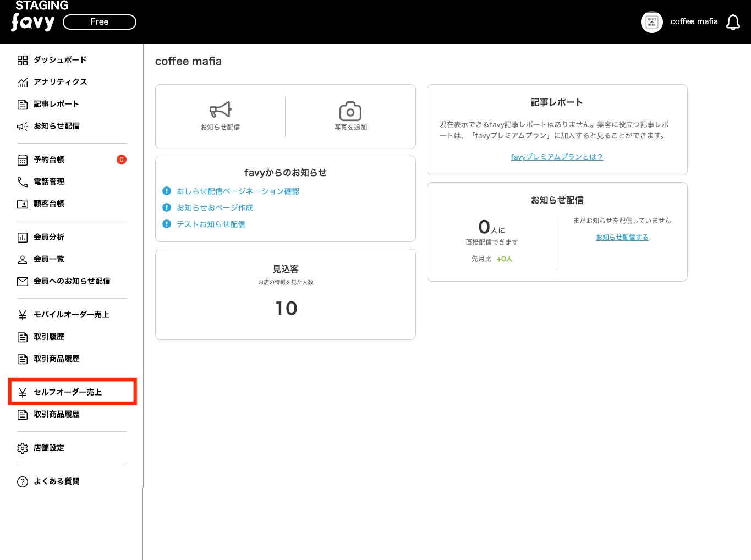
Task: Click the coffee mafia round avatar
Action: coord(652,22)
